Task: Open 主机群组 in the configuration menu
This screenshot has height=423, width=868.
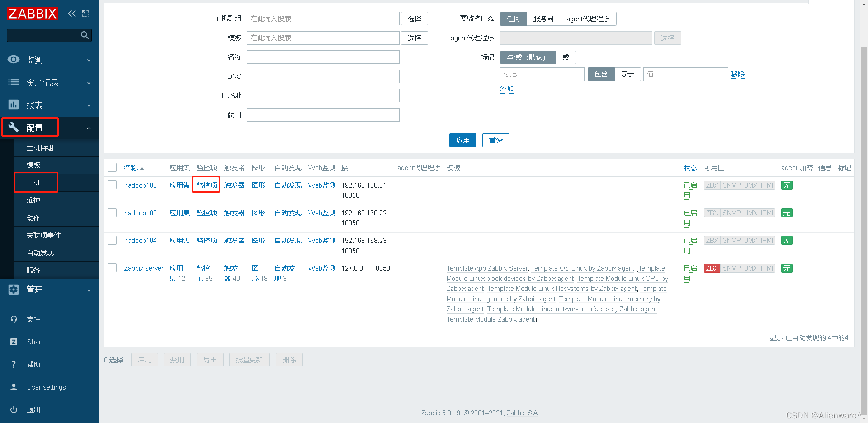Action: point(56,148)
